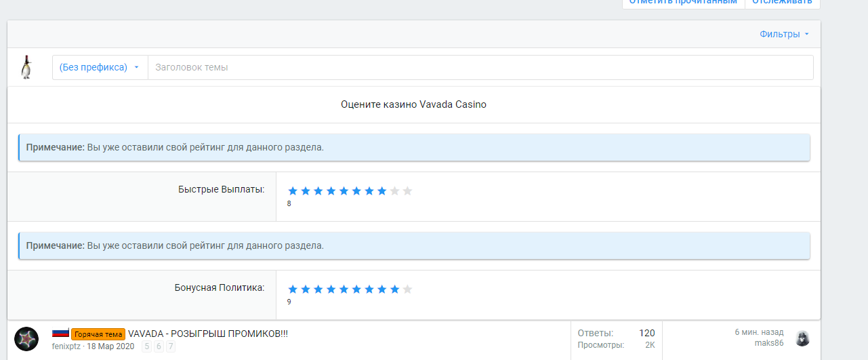The height and width of the screenshot is (360, 868).
Task: Click the views count 2K
Action: tap(650, 345)
